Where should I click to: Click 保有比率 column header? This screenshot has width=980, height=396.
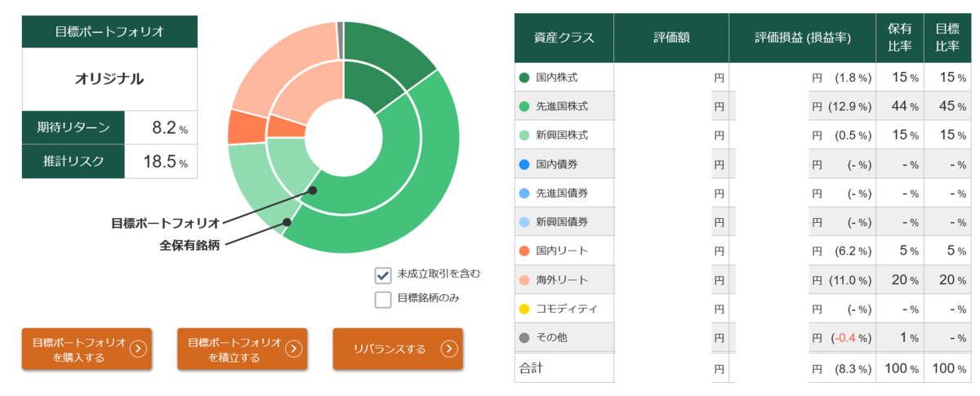(x=900, y=38)
